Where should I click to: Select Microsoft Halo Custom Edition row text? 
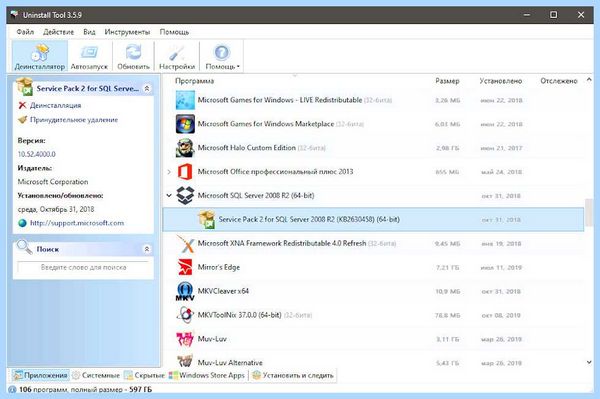[247, 148]
